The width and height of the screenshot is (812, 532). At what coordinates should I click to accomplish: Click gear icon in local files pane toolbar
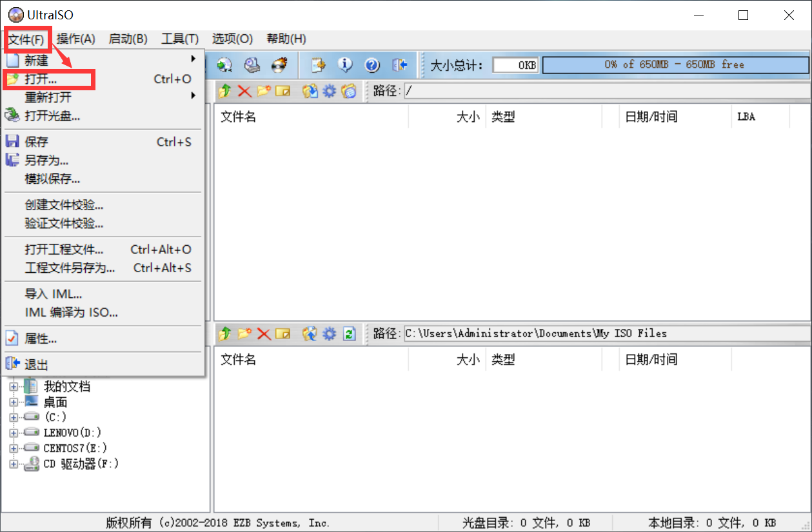click(330, 333)
